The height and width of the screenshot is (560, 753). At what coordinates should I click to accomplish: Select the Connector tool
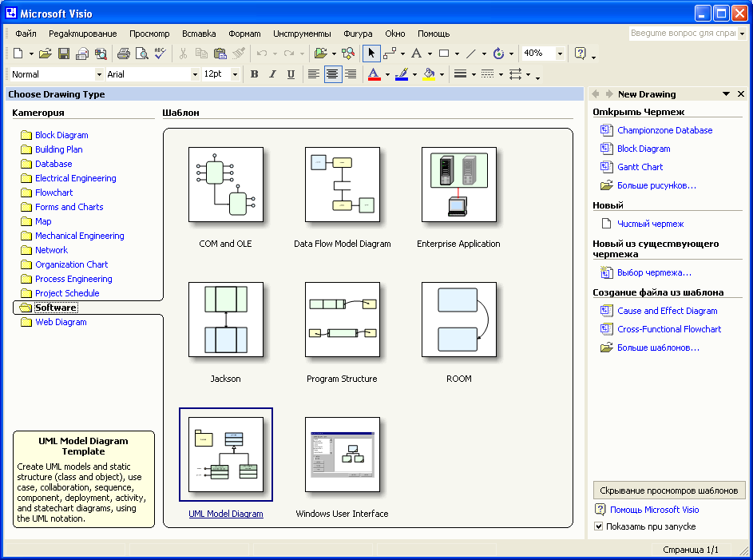tap(390, 54)
